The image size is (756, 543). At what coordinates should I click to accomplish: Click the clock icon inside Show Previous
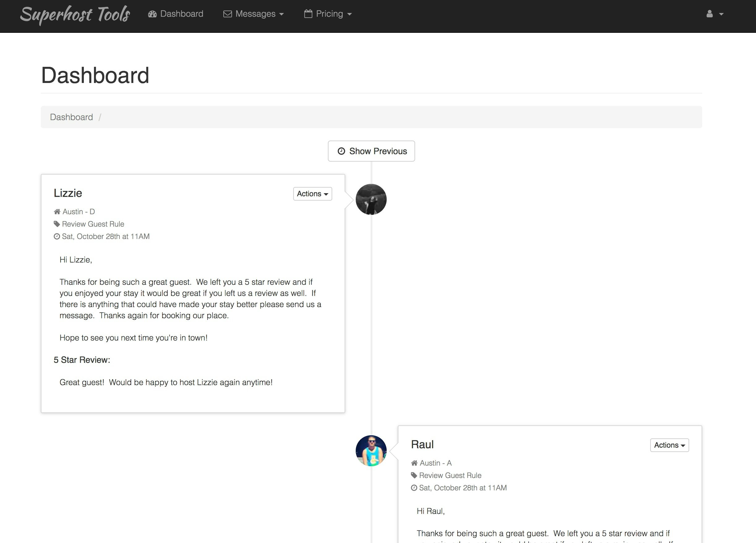[x=341, y=151]
